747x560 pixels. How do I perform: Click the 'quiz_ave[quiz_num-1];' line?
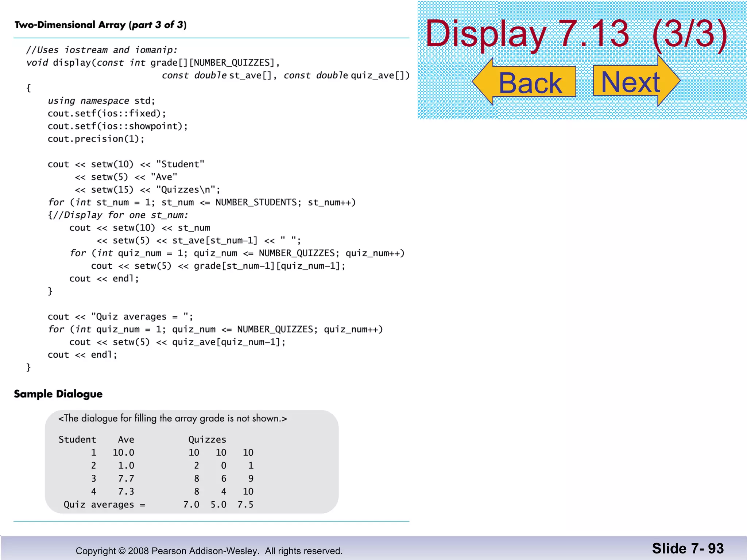click(178, 342)
